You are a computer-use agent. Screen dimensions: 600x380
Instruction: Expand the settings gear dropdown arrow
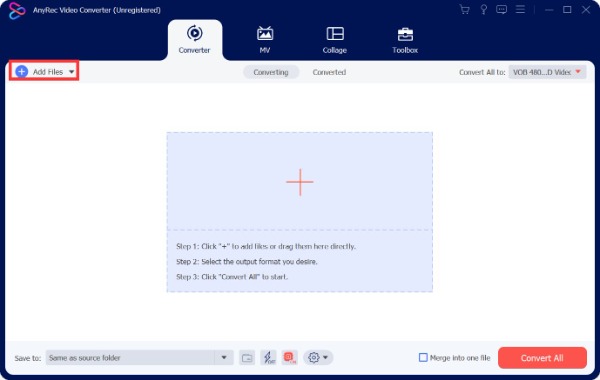click(325, 357)
